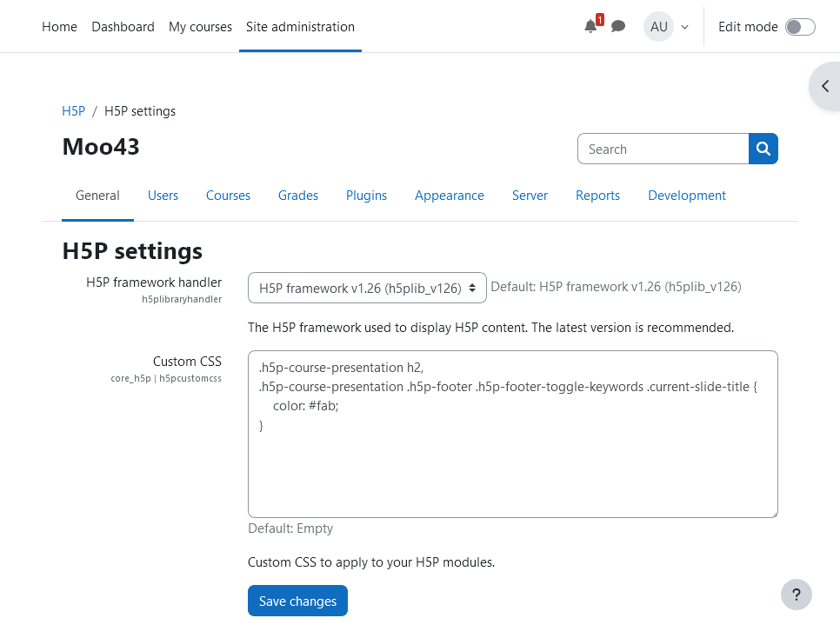Viewport: 840px width, 638px height.
Task: Click the AU user avatar
Action: click(x=658, y=27)
